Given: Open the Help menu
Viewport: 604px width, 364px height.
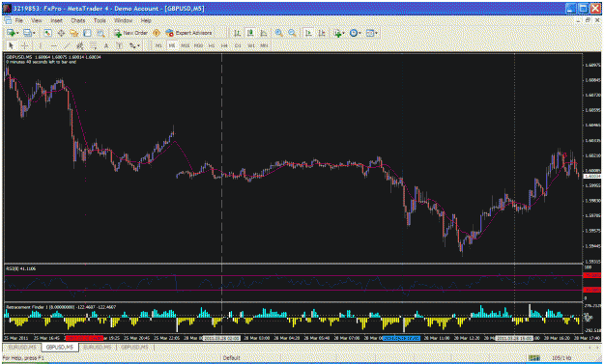Looking at the screenshot, I should click(x=146, y=20).
